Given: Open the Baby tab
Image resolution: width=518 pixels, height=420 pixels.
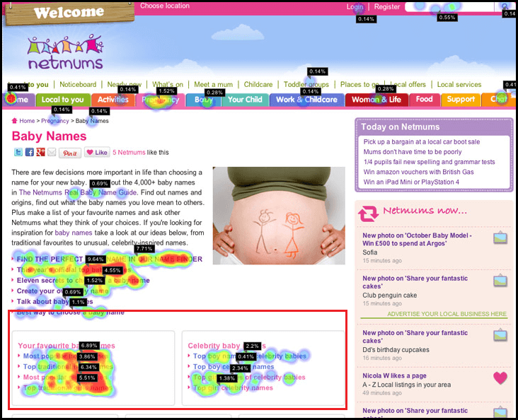Looking at the screenshot, I should tap(204, 100).
